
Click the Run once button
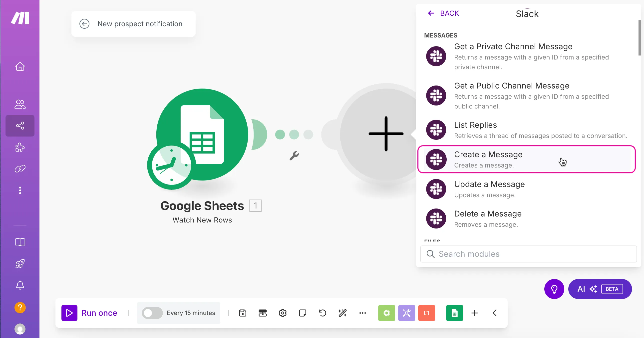pos(89,313)
